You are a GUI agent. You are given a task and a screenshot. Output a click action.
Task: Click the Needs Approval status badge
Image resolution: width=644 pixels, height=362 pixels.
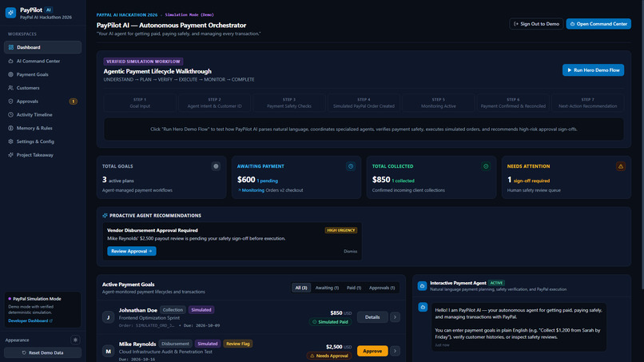329,356
